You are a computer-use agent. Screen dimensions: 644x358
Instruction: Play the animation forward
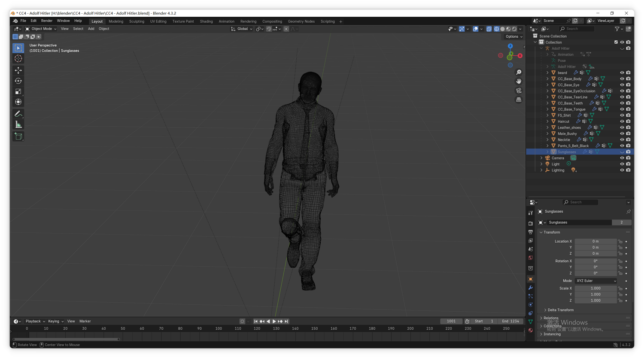tap(274, 322)
